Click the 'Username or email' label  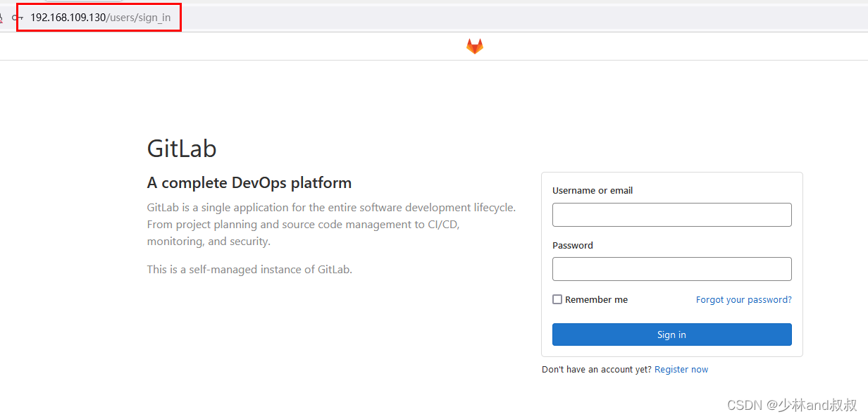click(x=593, y=190)
